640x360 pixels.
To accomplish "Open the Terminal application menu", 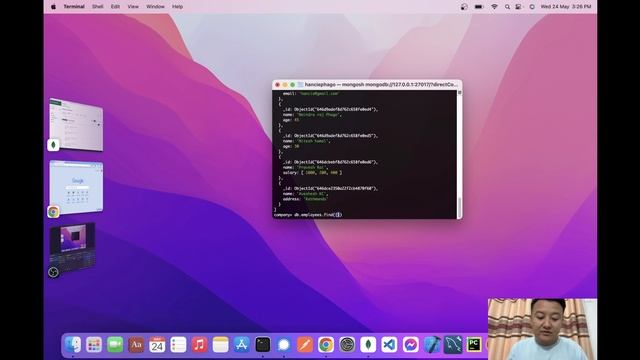I will tap(74, 7).
